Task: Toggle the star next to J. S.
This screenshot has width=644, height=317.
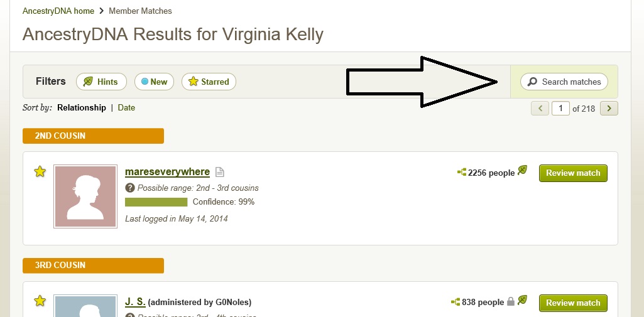Action: pos(40,301)
